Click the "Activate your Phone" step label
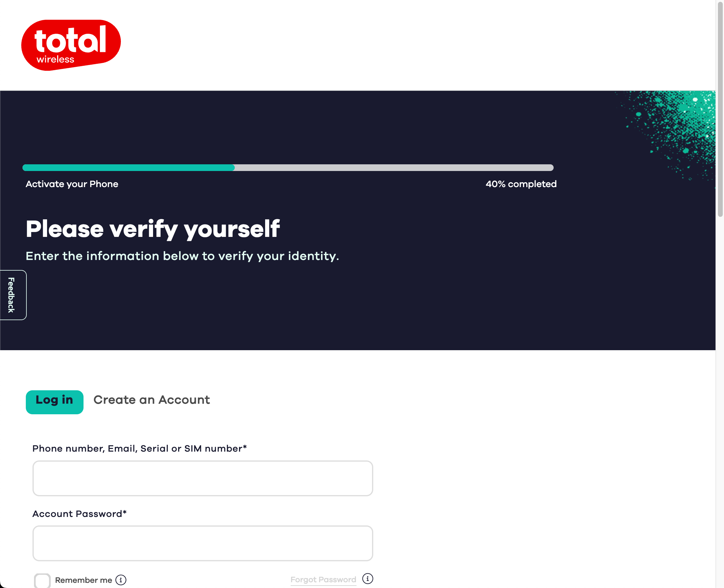The image size is (724, 588). tap(72, 184)
